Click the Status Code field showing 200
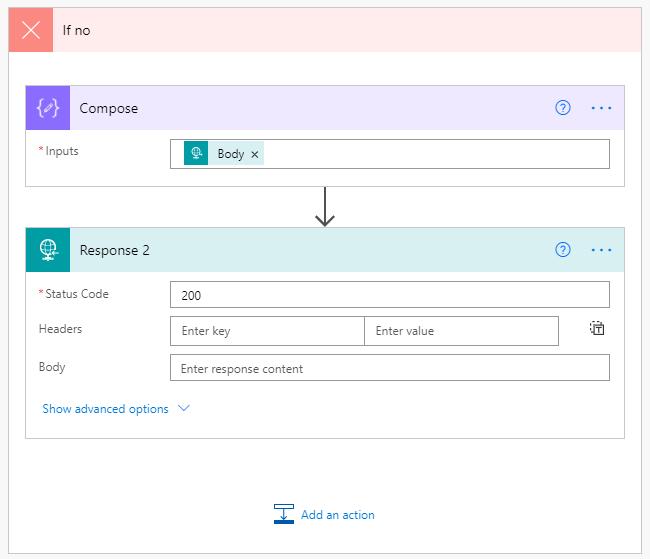The height and width of the screenshot is (559, 650). click(389, 294)
